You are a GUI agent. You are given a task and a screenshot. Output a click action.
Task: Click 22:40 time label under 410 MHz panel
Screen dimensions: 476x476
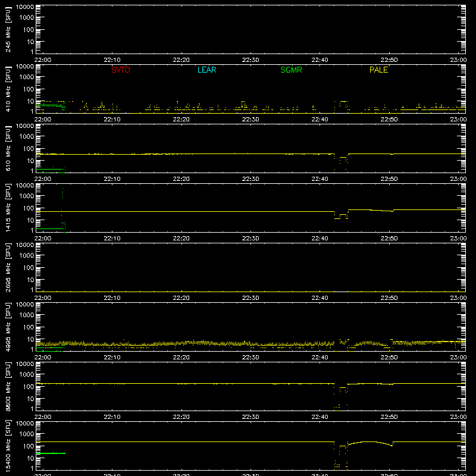320,120
